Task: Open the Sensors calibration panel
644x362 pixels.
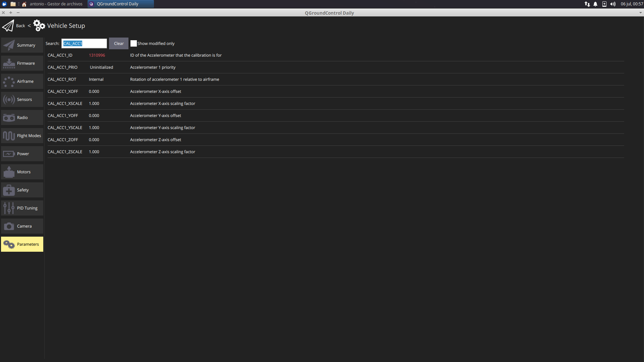Action: (22, 99)
